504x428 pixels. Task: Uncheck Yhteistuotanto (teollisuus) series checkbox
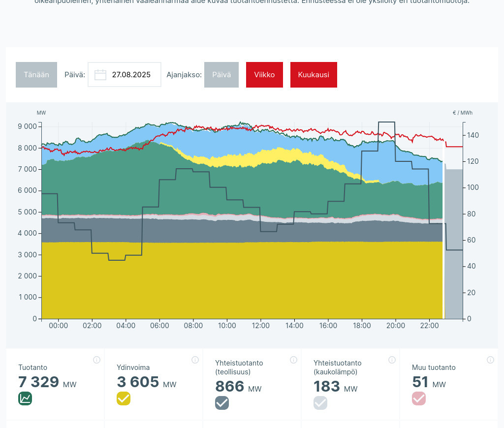[222, 403]
